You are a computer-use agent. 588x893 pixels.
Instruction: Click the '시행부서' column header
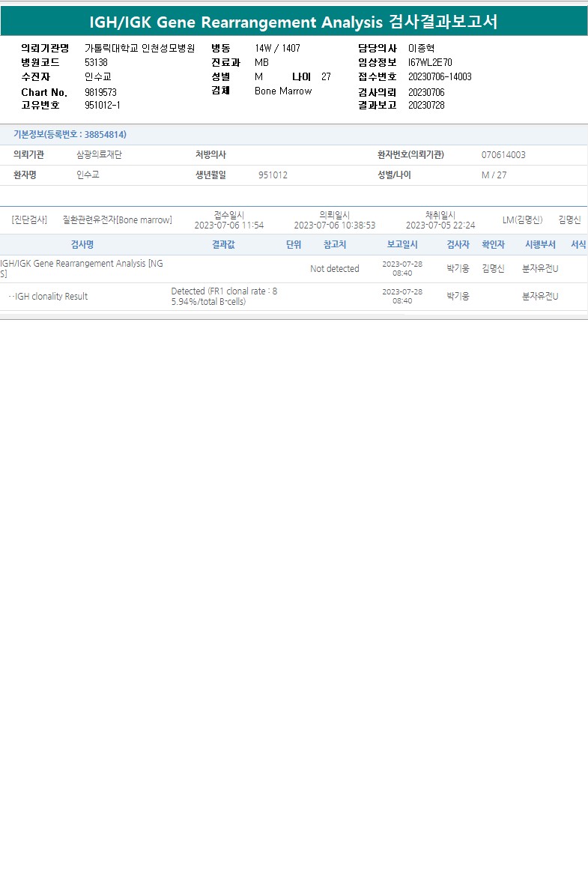pos(540,244)
